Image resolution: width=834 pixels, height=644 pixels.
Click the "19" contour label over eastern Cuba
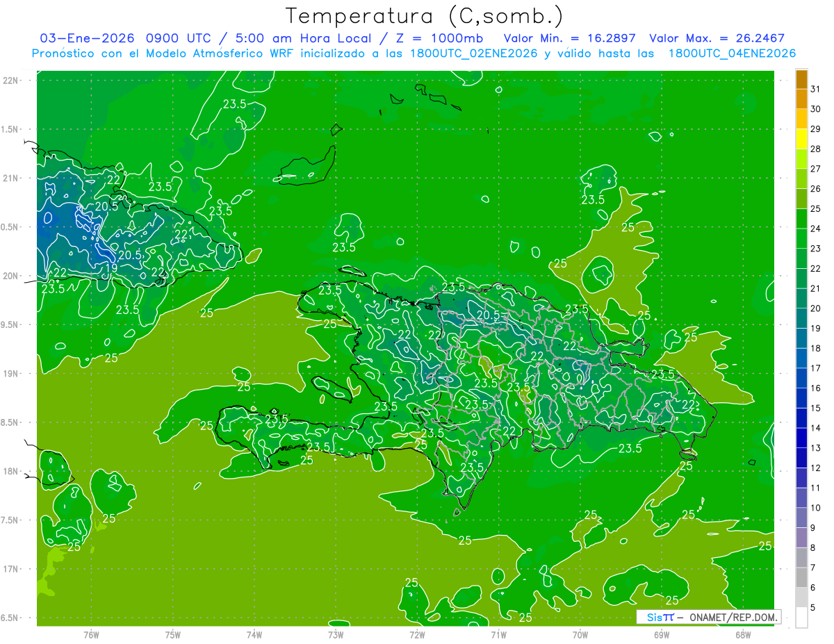point(111,267)
